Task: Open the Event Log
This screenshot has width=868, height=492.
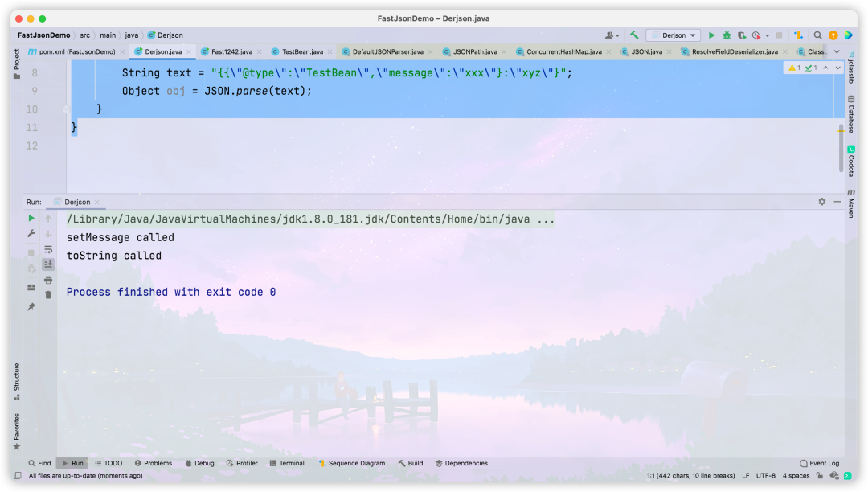Action: point(819,463)
